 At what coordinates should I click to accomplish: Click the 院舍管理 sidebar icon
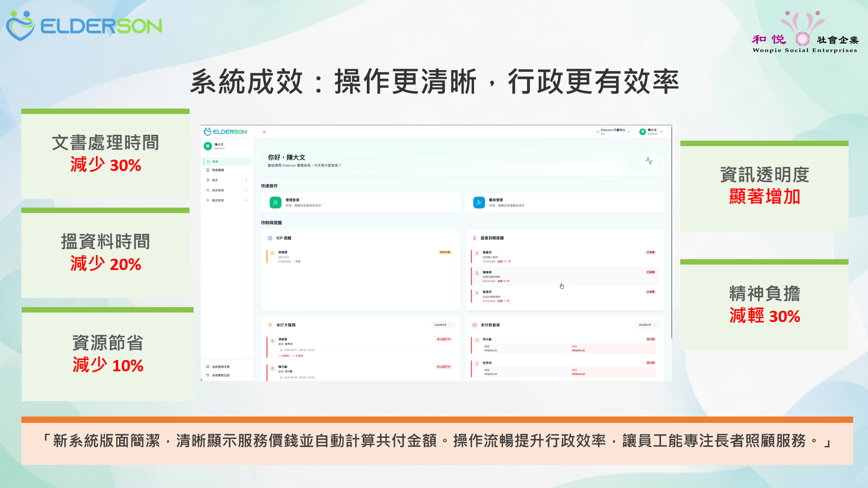208,170
